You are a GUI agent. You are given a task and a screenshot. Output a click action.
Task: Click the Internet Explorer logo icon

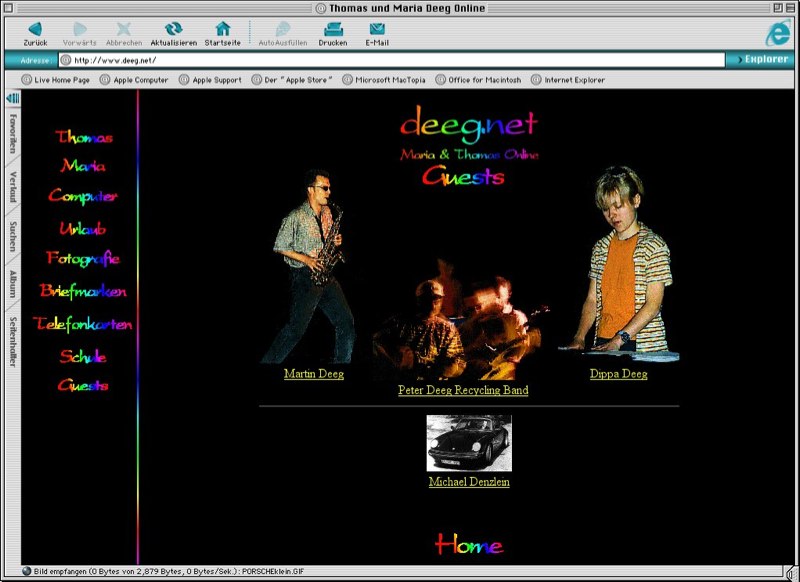click(777, 32)
